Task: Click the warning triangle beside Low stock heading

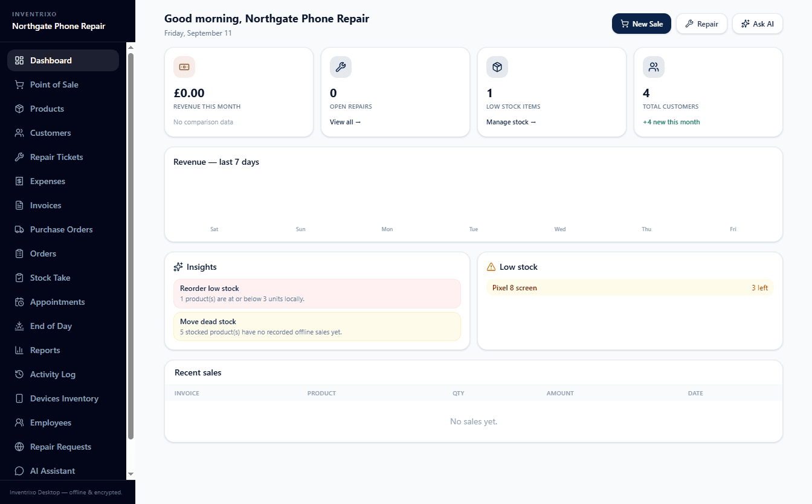Action: pyautogui.click(x=491, y=267)
